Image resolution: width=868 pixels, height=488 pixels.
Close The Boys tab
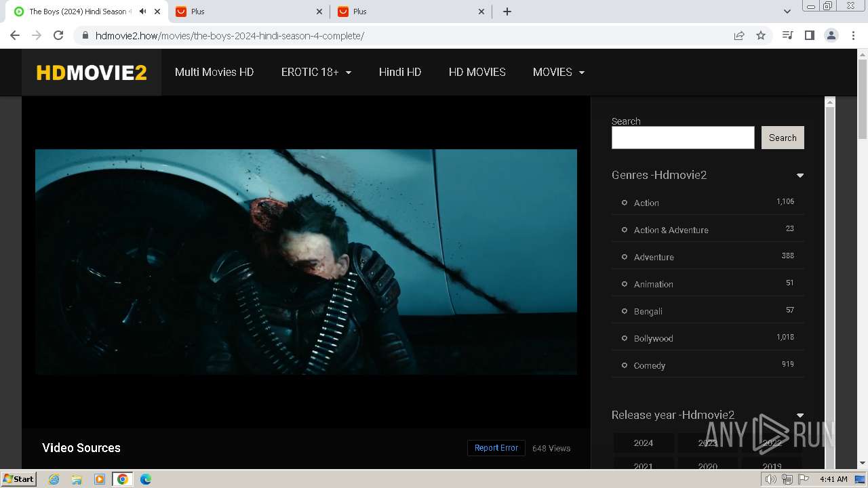tap(157, 12)
